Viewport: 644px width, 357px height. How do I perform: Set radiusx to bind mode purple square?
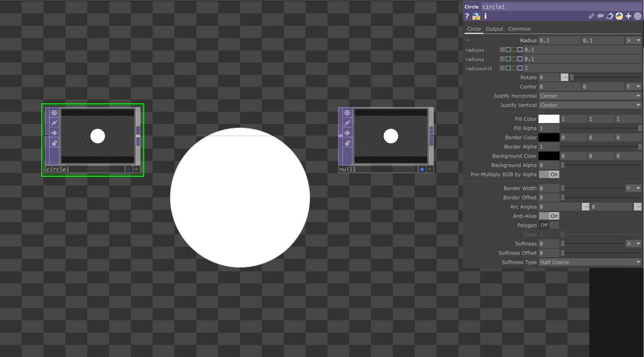520,50
